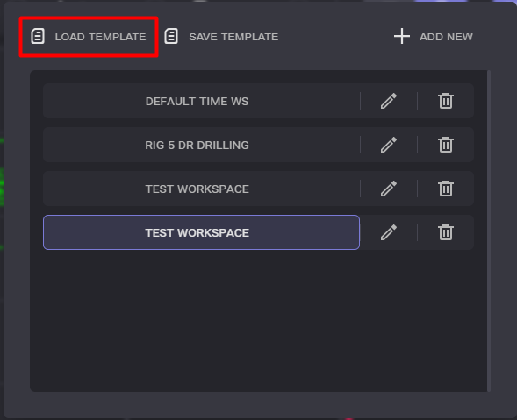Click the SAVE TEMPLATE label

[233, 37]
